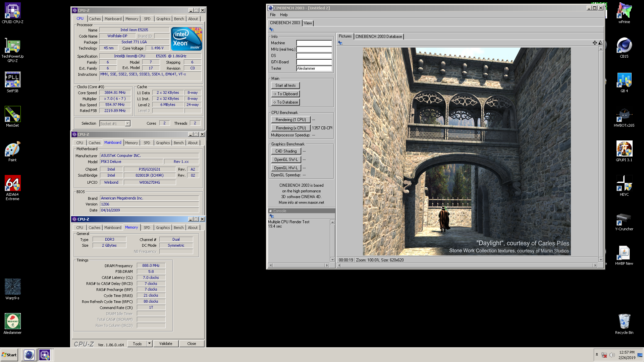Open the Y-Cruncher desktop icon
644x362 pixels.
tap(624, 221)
